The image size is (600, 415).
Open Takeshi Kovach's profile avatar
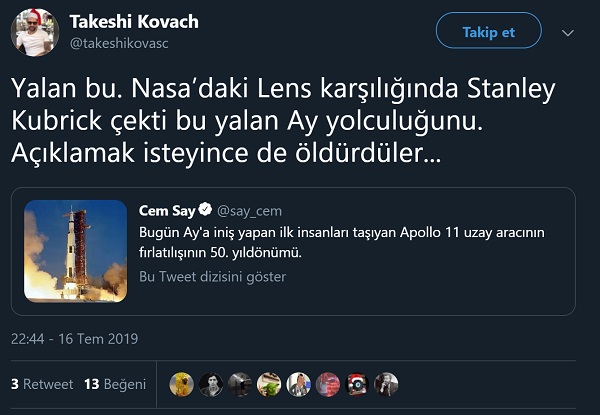[x=34, y=32]
